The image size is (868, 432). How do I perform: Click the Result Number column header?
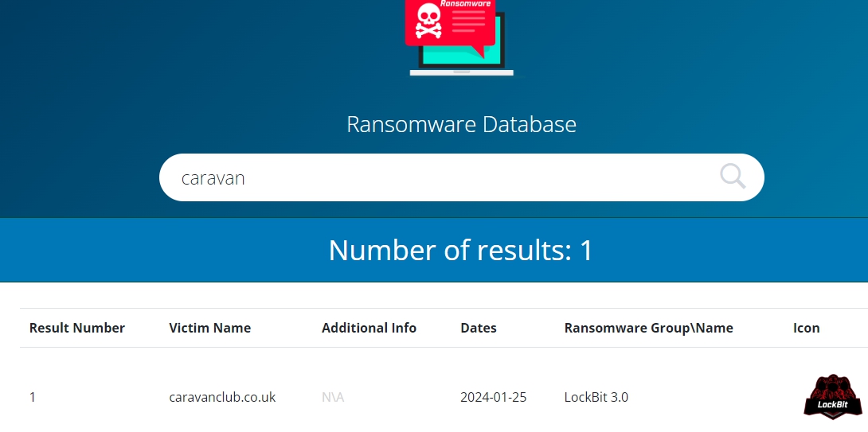pyautogui.click(x=77, y=328)
